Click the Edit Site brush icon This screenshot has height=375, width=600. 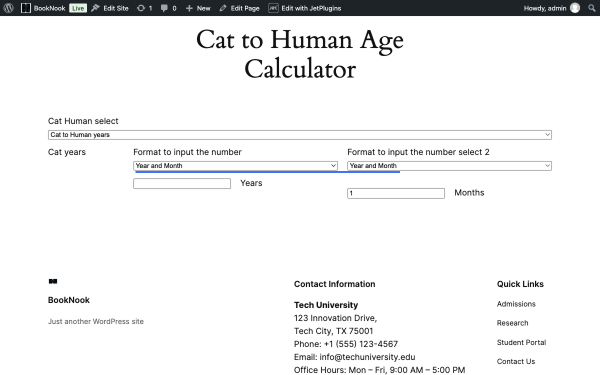click(95, 8)
